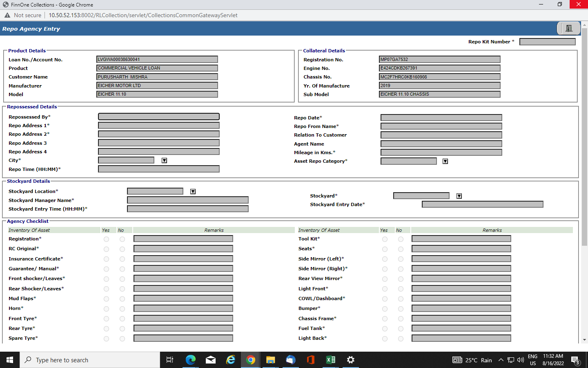Select No for Side Mirror (Left)
588x368 pixels.
(401, 259)
